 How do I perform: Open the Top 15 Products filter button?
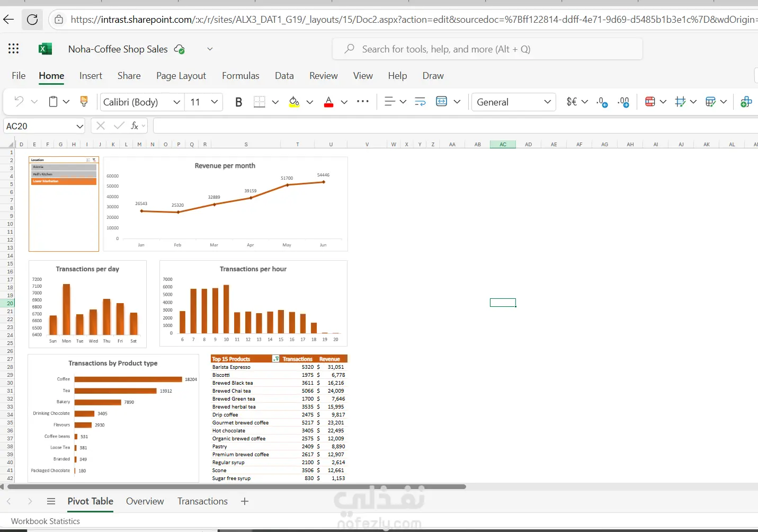point(275,359)
